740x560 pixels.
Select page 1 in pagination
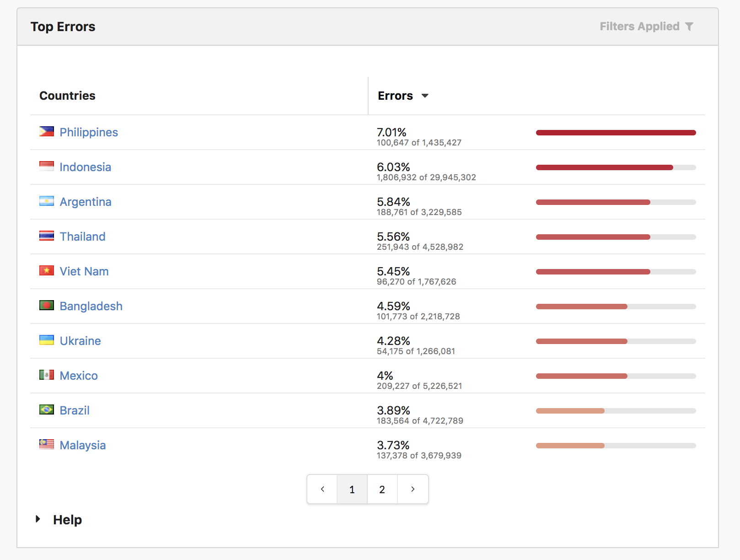[352, 489]
